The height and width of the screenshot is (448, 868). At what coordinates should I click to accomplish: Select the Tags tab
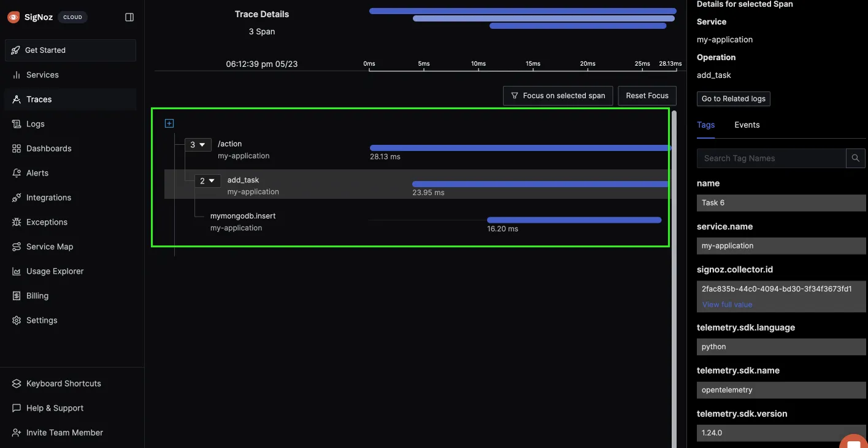705,125
